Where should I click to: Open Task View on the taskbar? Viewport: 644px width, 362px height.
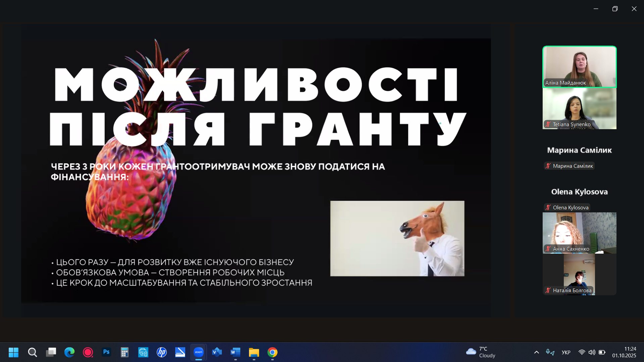click(x=51, y=352)
